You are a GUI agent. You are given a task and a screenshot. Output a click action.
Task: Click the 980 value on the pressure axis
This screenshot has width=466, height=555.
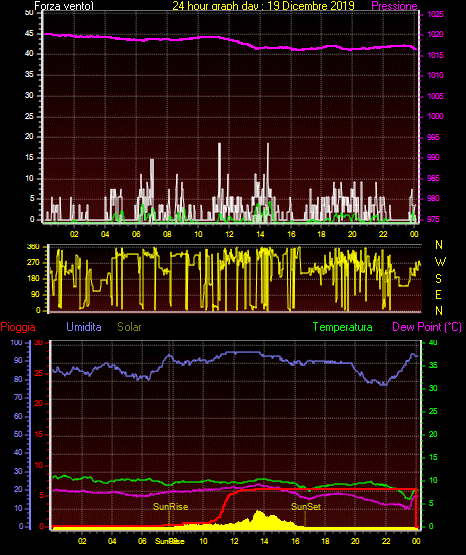coord(433,198)
